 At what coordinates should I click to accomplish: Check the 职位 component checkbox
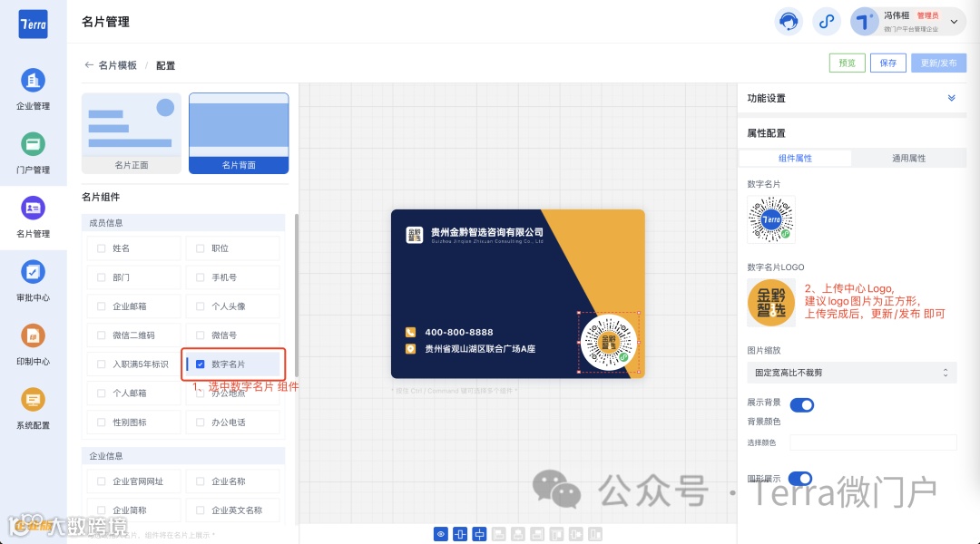pyautogui.click(x=200, y=248)
